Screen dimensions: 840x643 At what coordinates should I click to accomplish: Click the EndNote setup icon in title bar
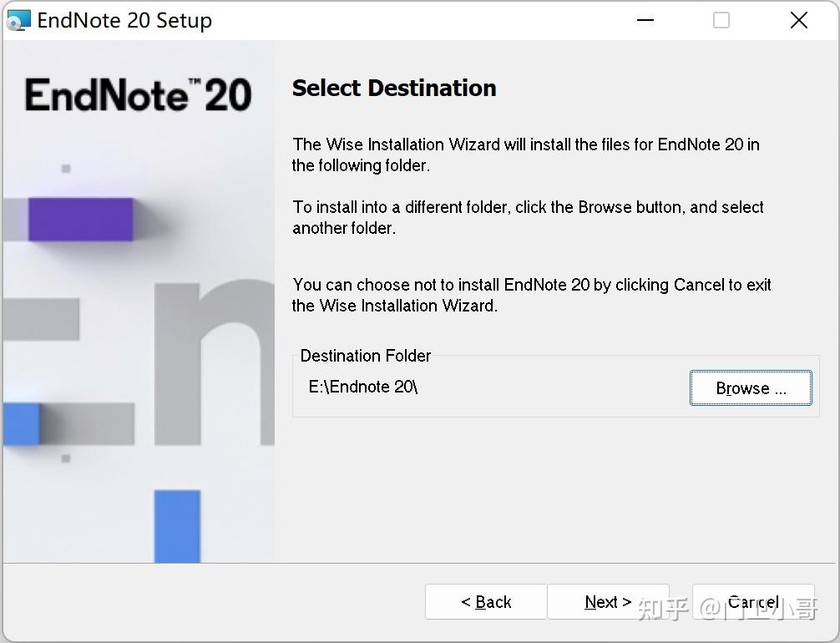point(18,19)
